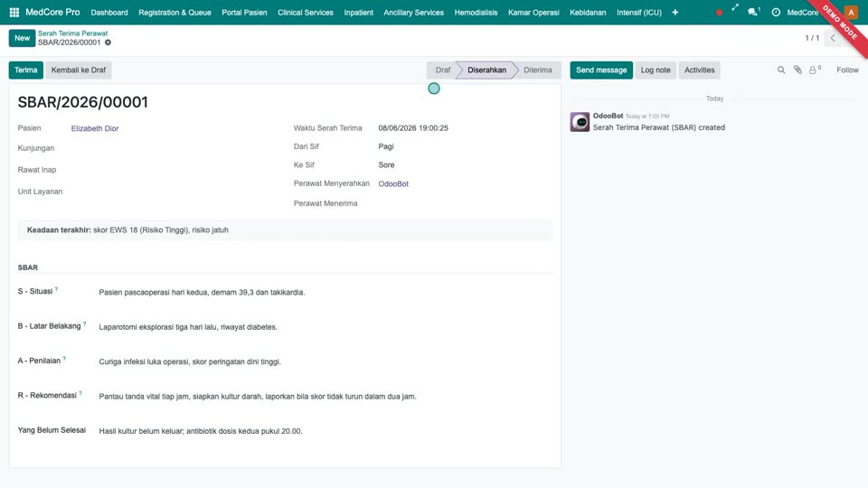Screen dimensions: 868x488
Task: Open patient link Elizabeth Dior
Action: (95, 128)
